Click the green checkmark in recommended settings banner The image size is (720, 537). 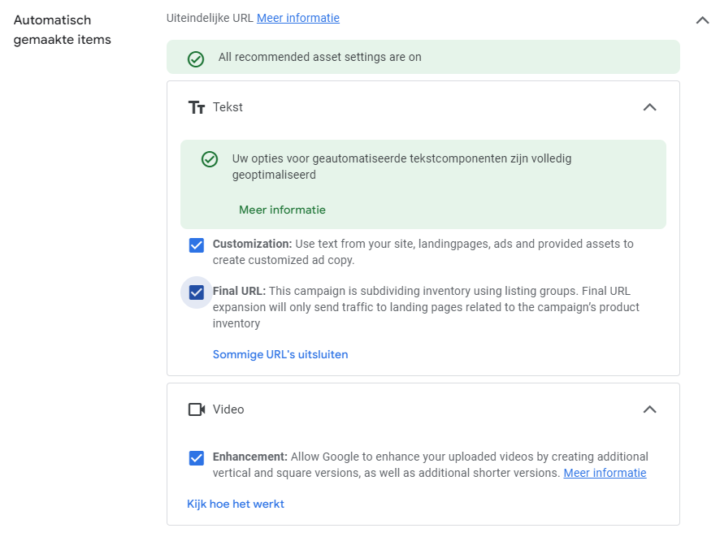196,59
